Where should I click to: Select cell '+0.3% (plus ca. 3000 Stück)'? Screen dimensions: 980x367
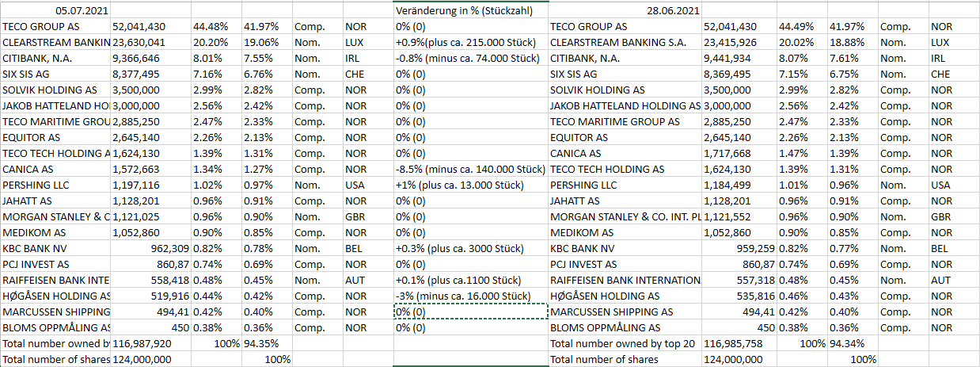pos(471,248)
